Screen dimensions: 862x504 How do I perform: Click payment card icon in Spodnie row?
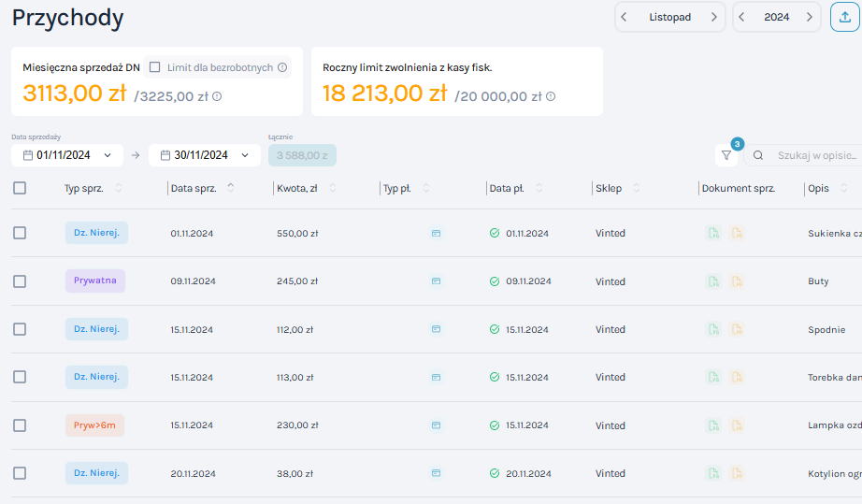tap(436, 329)
